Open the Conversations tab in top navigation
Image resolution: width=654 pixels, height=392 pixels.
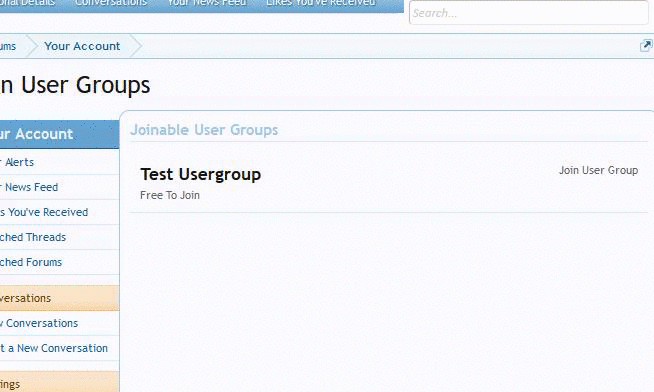[111, 3]
